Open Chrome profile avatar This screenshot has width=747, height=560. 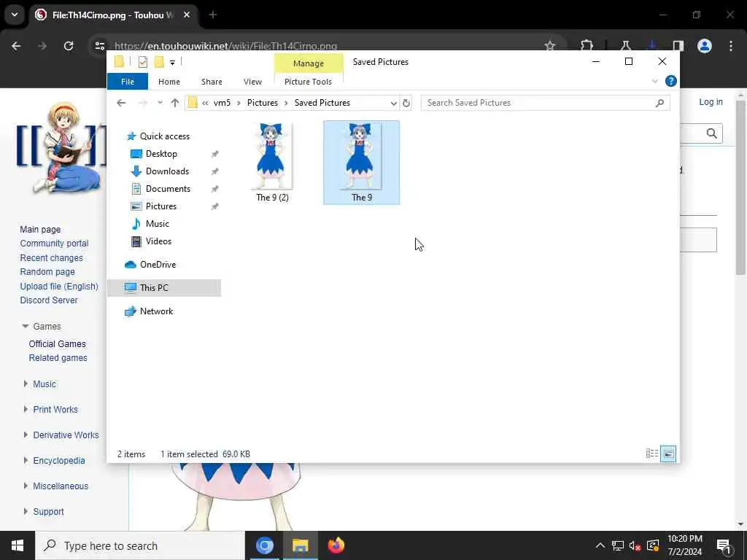click(705, 46)
